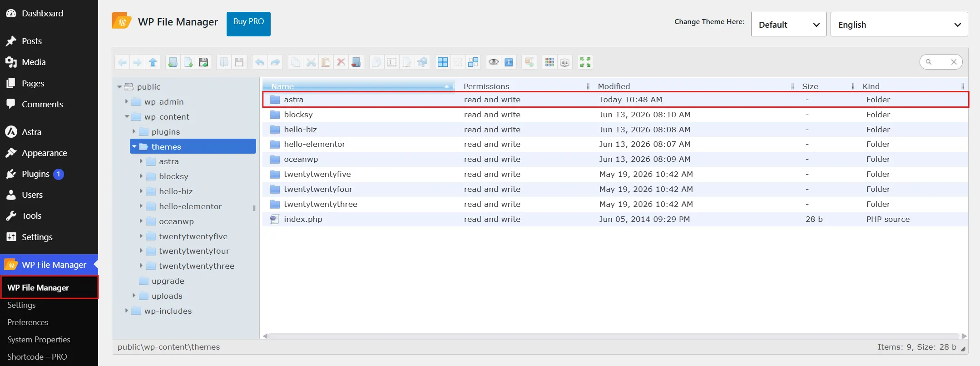This screenshot has width=980, height=366.
Task: Collapse the wp-content folder arrow in tree
Action: coord(127,117)
